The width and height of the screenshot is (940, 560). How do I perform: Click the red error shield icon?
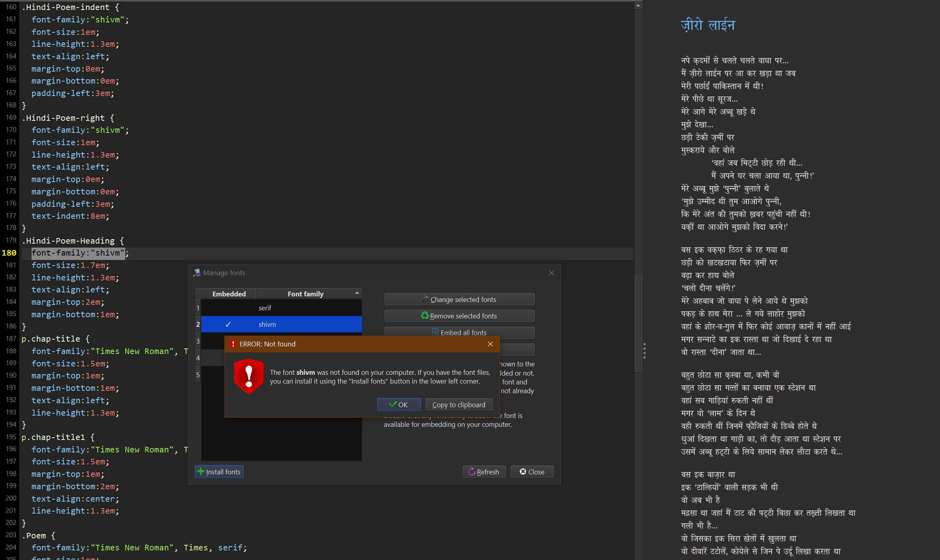248,376
